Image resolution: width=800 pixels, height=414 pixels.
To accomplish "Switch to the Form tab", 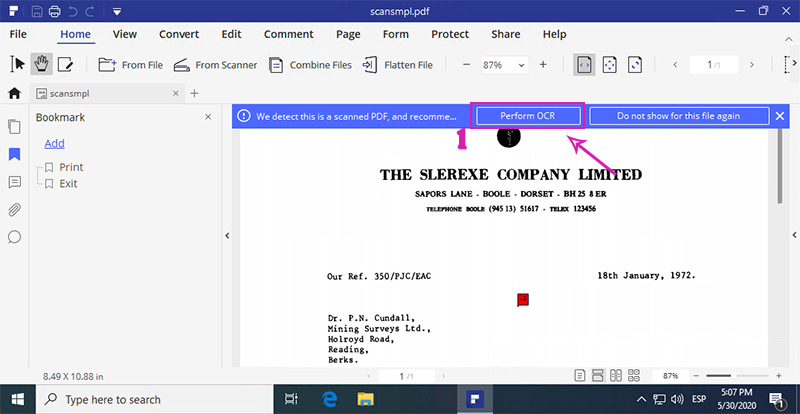I will click(396, 34).
